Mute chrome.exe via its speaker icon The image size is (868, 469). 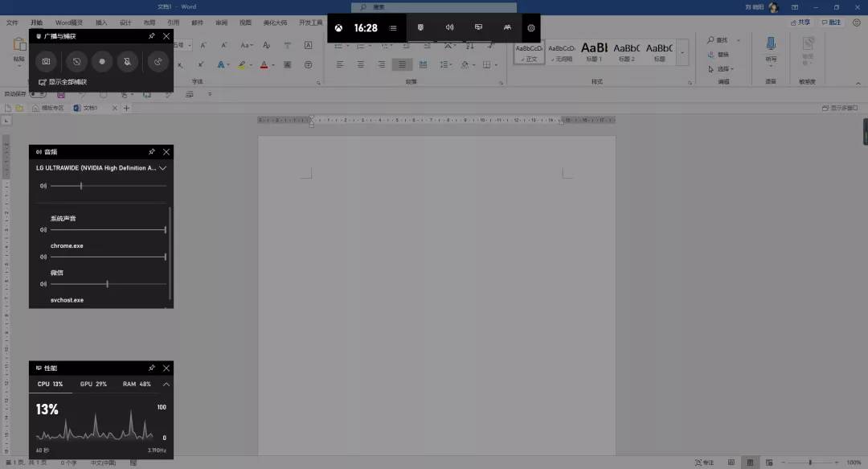[43, 257]
